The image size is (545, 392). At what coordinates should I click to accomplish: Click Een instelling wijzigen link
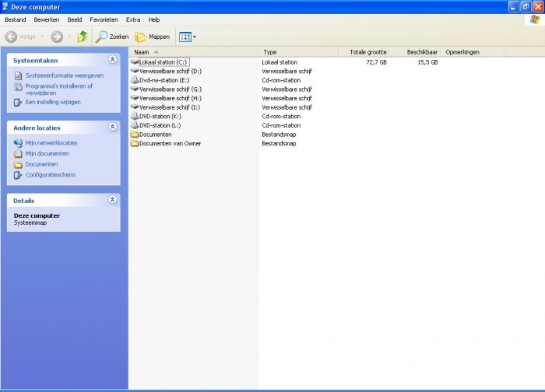53,102
